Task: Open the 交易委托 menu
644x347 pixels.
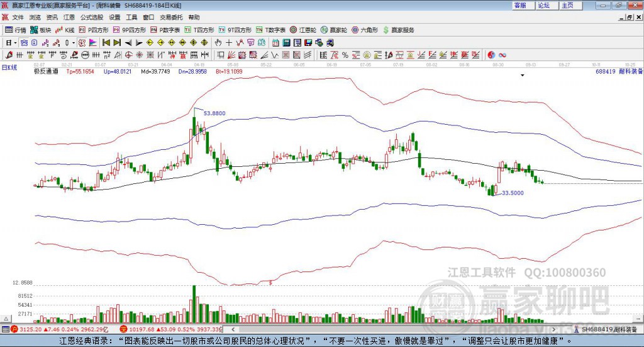Action: tap(171, 17)
